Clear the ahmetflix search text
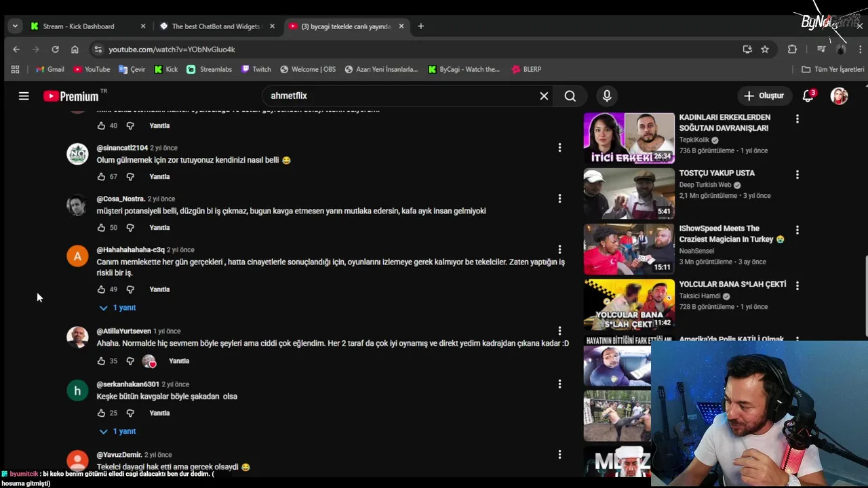The image size is (868, 488). 544,96
